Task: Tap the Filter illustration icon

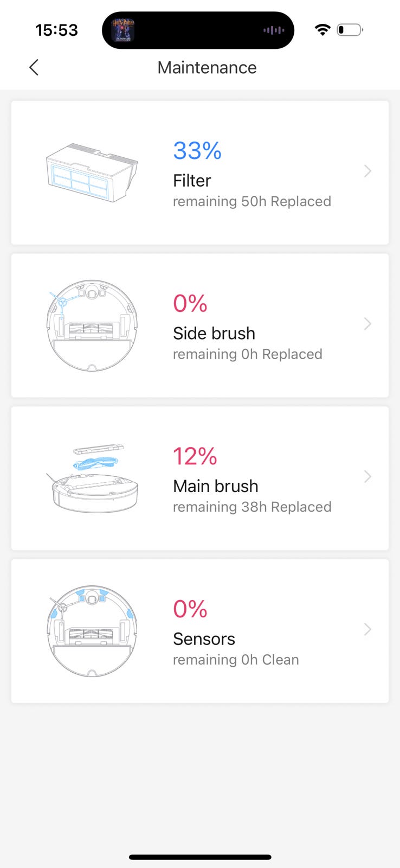Action: point(92,173)
